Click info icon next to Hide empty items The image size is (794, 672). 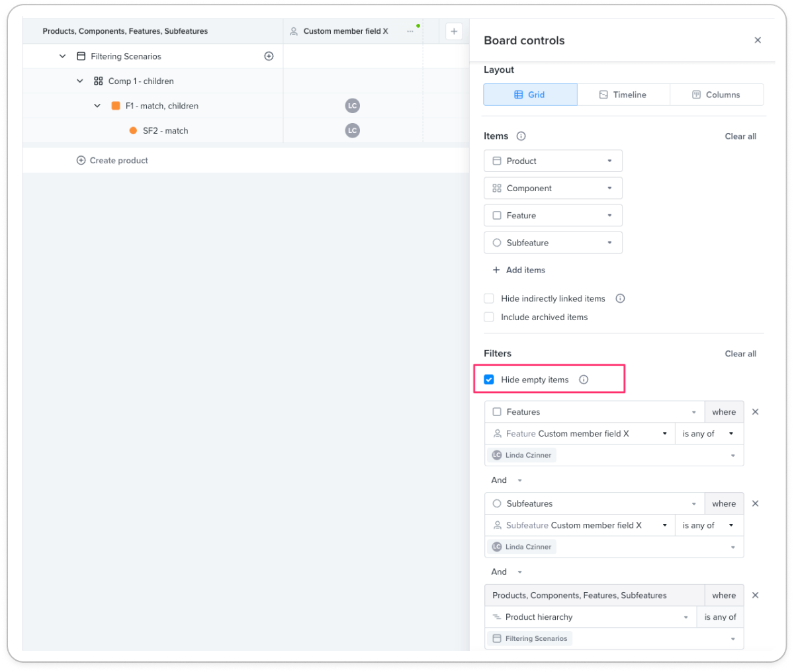coord(584,380)
